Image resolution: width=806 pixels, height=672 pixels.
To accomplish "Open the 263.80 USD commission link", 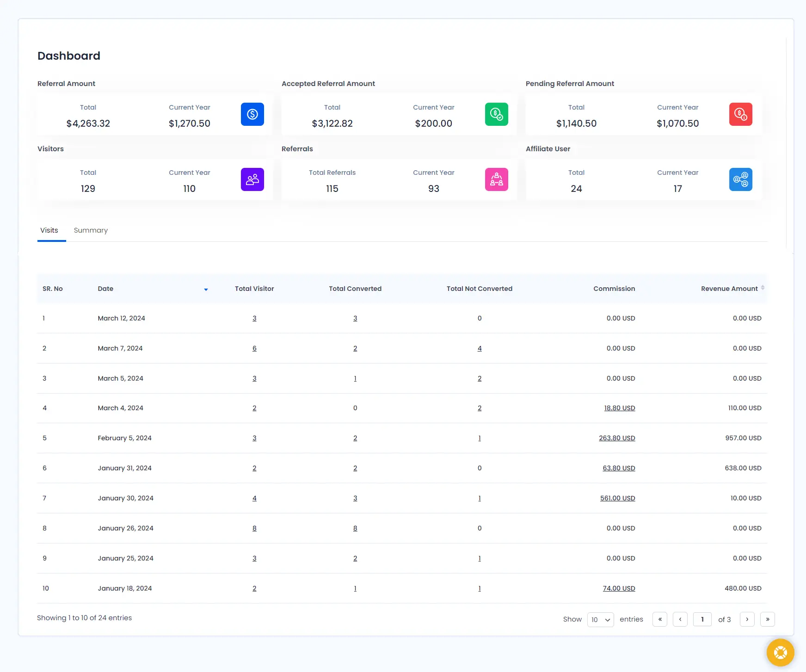I will tap(617, 438).
